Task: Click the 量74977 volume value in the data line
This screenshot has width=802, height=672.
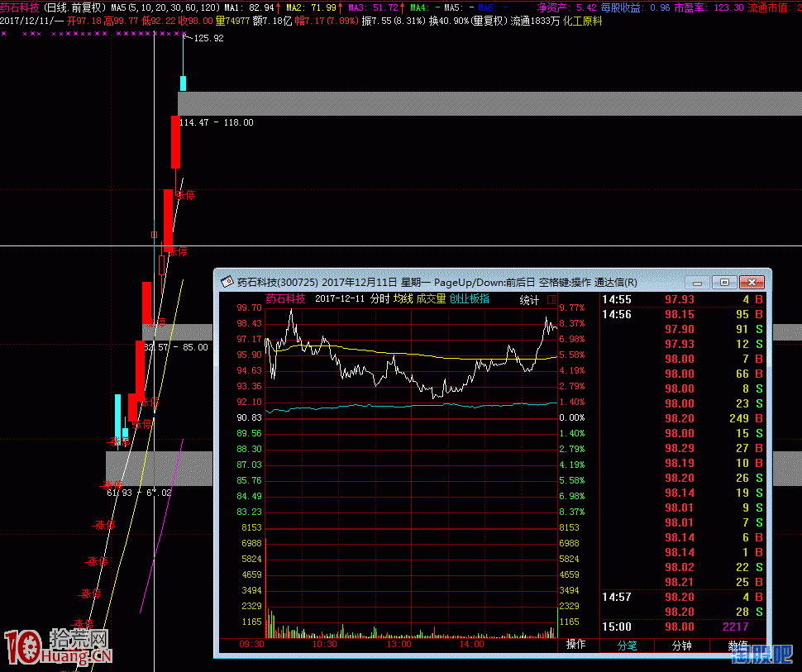Action: click(232, 21)
